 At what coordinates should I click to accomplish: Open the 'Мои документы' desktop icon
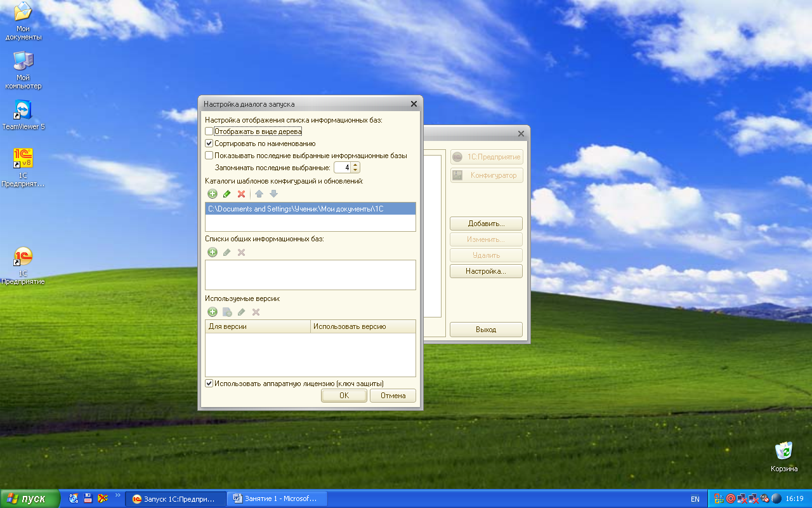coord(23,20)
